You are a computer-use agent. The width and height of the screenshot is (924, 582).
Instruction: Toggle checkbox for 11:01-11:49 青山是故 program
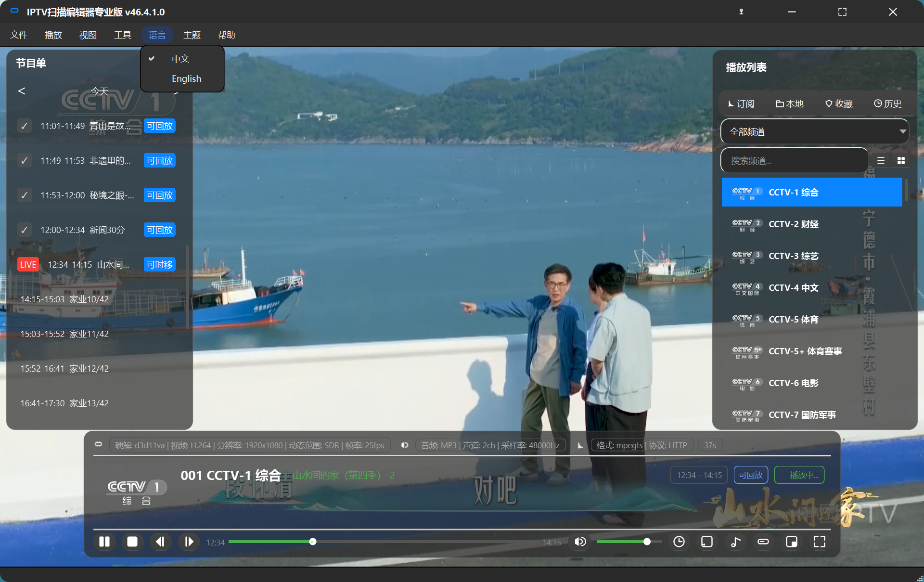pyautogui.click(x=25, y=126)
